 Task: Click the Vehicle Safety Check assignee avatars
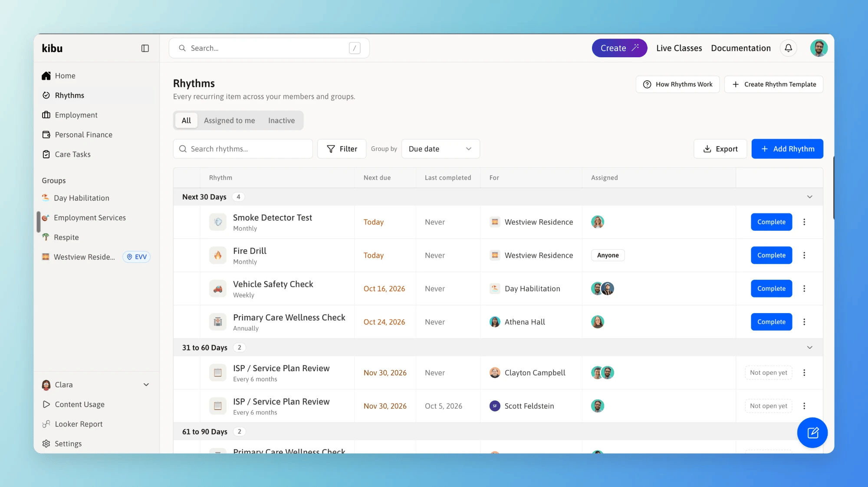[x=602, y=289]
